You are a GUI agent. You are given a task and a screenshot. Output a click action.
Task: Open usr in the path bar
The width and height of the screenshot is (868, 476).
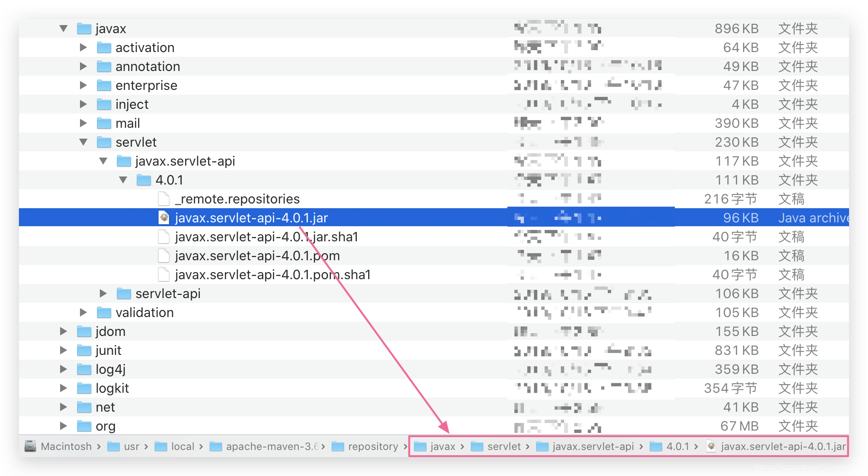click(x=123, y=446)
